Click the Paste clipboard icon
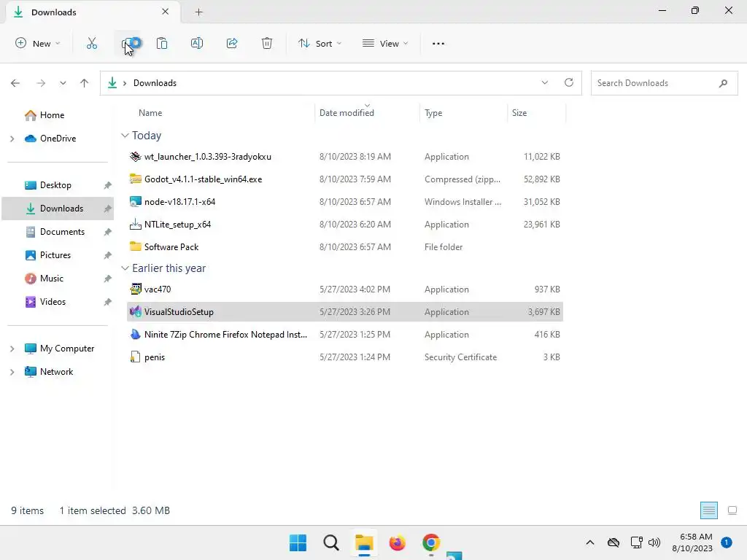Image resolution: width=747 pixels, height=560 pixels. point(162,43)
